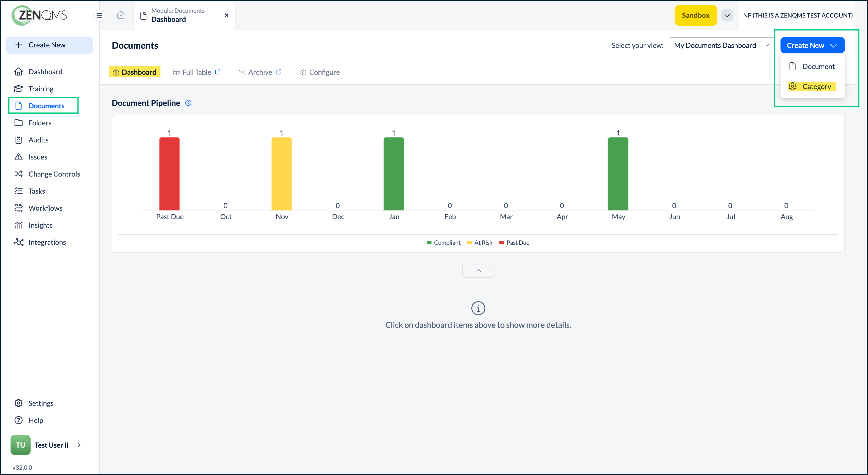Toggle the At Risk legend swatch

(470, 243)
